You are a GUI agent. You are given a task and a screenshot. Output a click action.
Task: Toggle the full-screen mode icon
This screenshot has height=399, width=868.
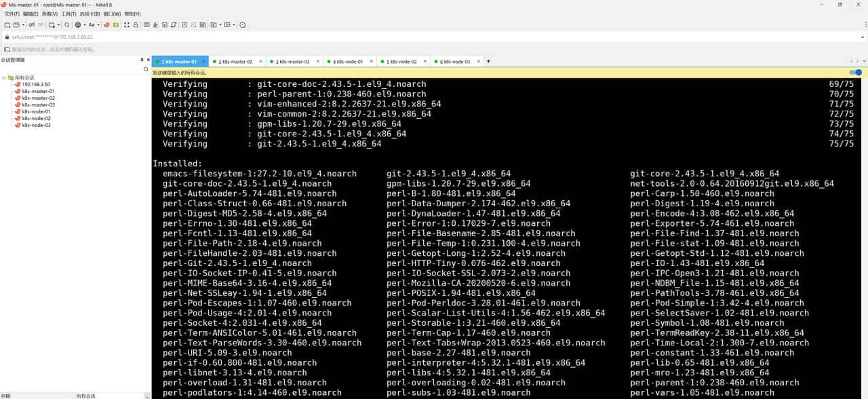[127, 25]
